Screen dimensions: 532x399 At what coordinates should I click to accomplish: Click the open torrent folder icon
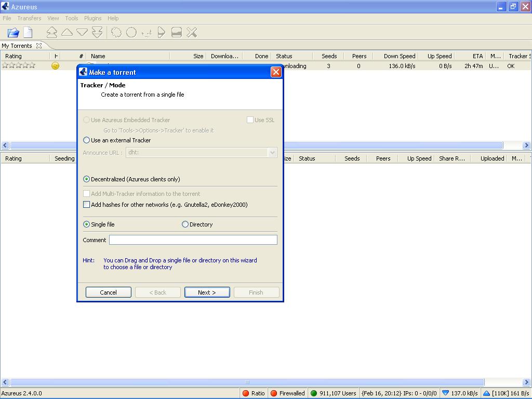pyautogui.click(x=13, y=33)
